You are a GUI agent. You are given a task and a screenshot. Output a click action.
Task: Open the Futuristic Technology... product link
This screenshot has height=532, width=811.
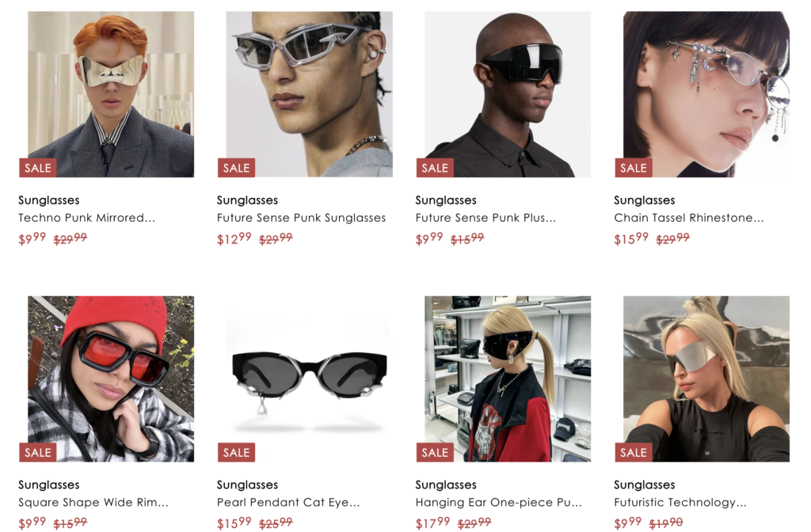[680, 503]
